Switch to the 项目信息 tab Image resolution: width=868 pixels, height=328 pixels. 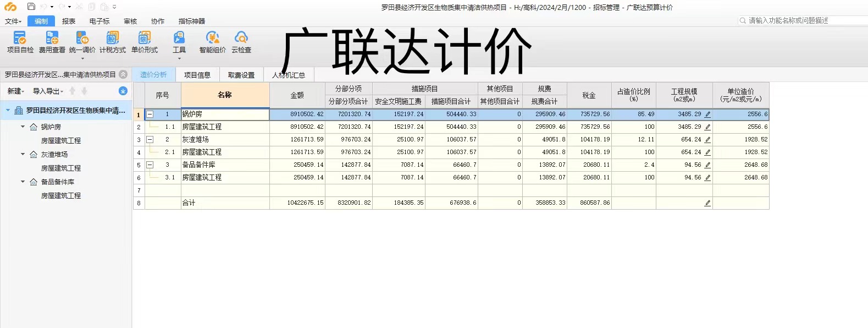[197, 75]
